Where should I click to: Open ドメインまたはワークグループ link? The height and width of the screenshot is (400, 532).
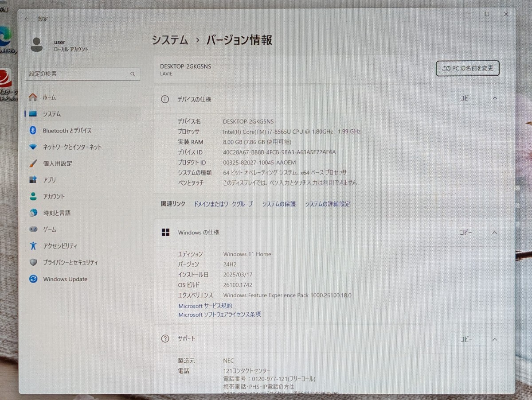(223, 204)
